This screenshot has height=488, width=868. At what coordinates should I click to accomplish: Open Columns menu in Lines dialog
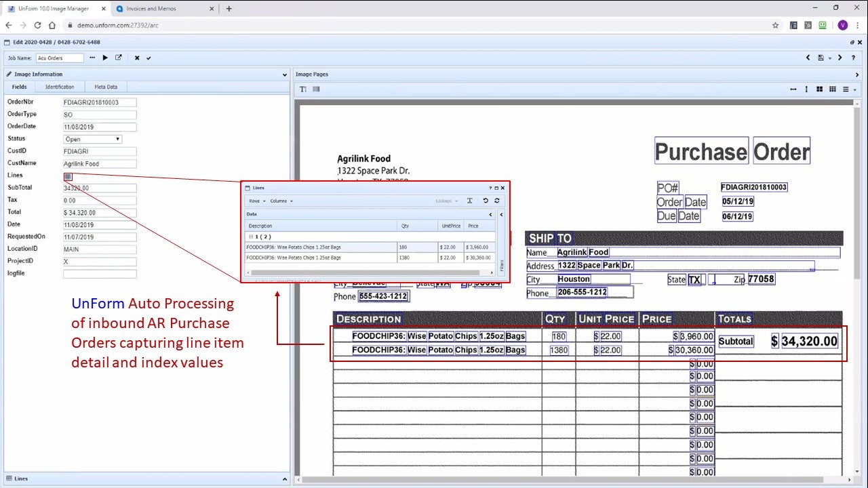click(x=281, y=201)
